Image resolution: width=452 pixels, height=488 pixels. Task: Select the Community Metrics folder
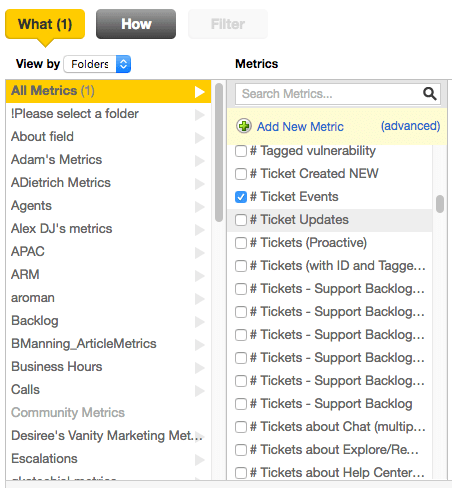coord(108,413)
